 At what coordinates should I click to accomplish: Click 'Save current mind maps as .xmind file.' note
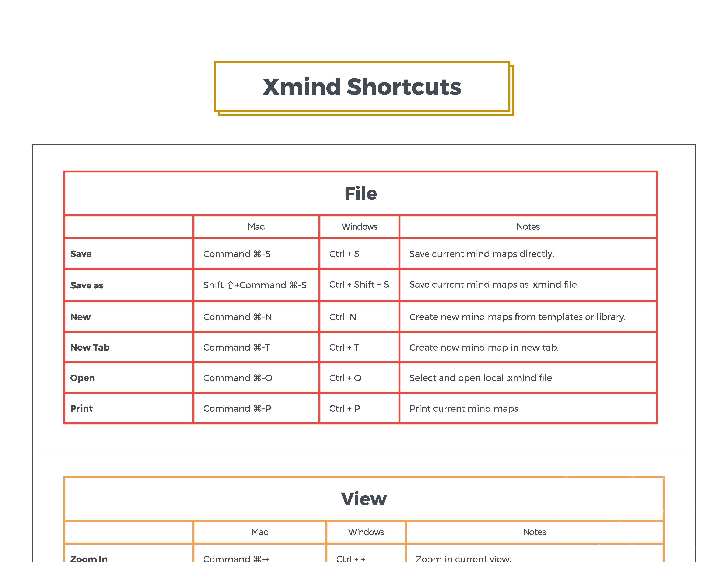tap(494, 284)
